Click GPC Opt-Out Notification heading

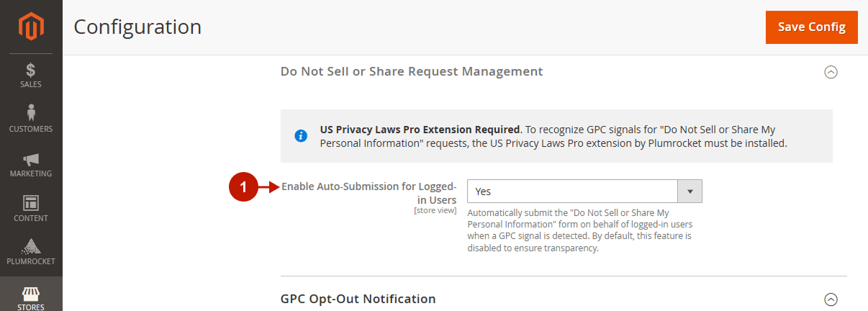(x=358, y=299)
